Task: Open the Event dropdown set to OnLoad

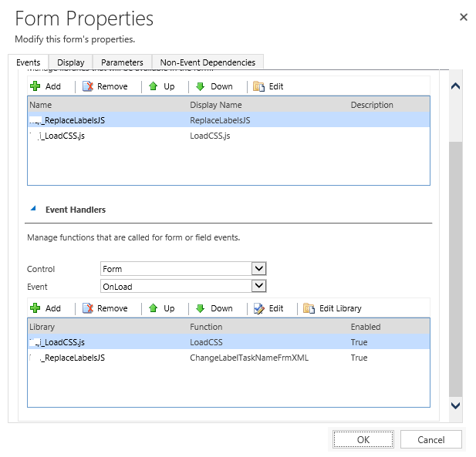Action: pyautogui.click(x=259, y=286)
